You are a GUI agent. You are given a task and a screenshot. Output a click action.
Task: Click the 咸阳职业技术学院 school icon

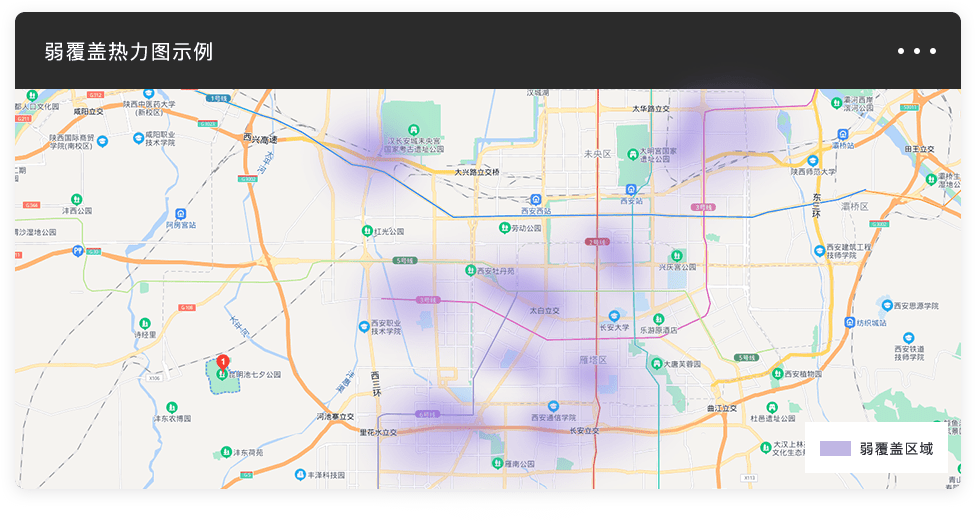138,138
